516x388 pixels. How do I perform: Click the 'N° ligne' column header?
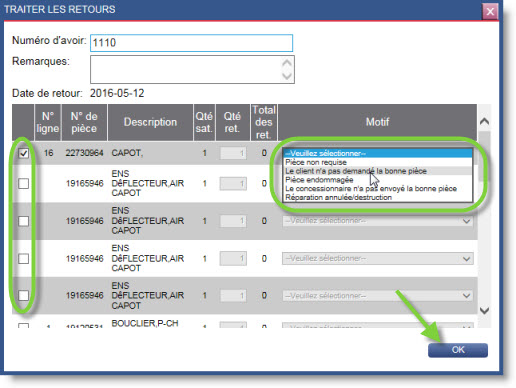(x=48, y=122)
